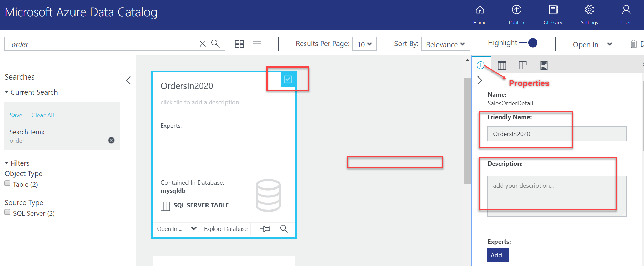644x266 pixels.
Task: Collapse the Filters section
Action: point(7,163)
